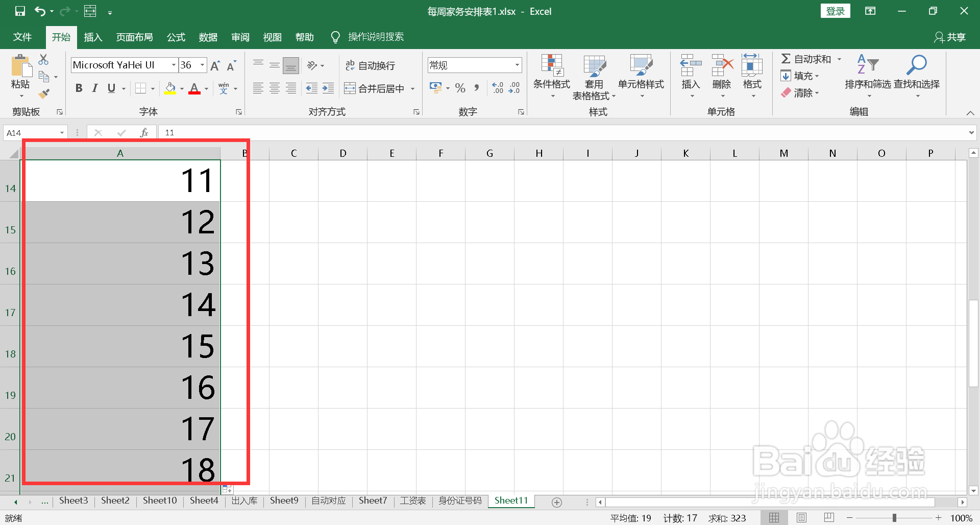Click the 登录 (Sign in) button
The width and height of the screenshot is (980, 525).
[x=836, y=11]
